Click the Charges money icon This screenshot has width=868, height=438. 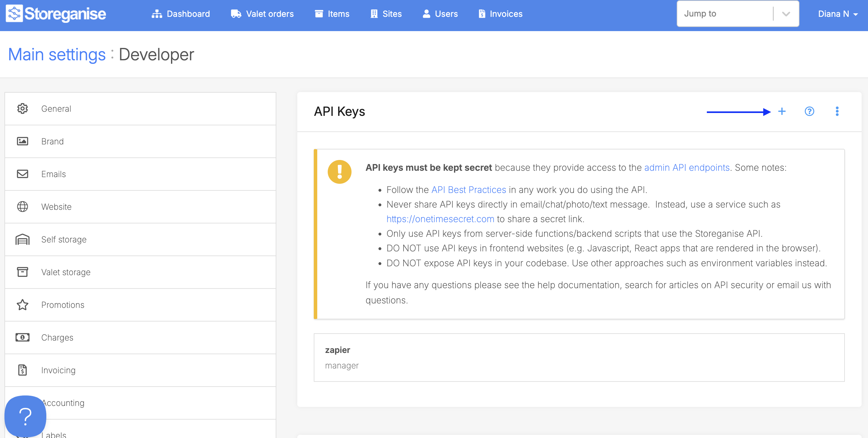23,337
